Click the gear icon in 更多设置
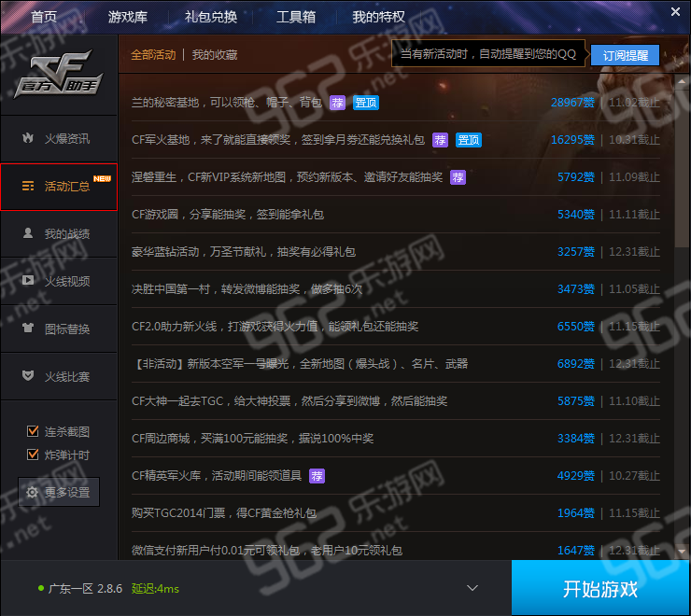The width and height of the screenshot is (691, 616). coord(32,492)
